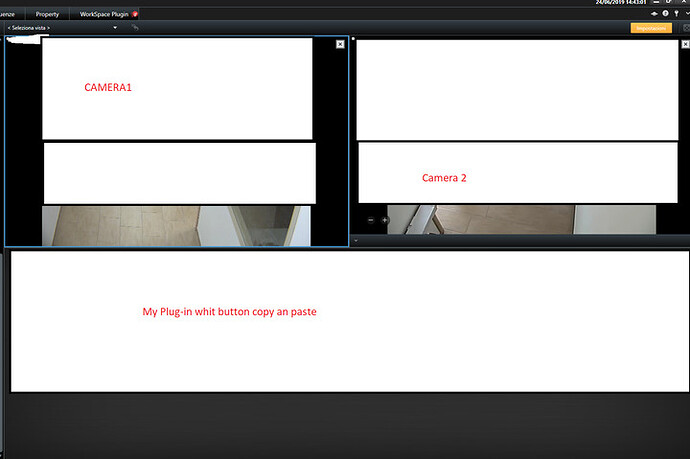Close the Camera 1 view pane

tap(340, 44)
